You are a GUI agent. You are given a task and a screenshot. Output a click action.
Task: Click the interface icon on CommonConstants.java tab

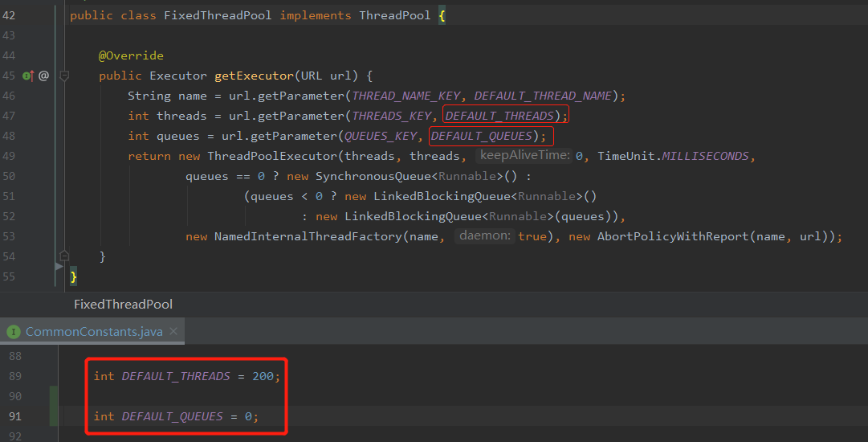tap(14, 331)
